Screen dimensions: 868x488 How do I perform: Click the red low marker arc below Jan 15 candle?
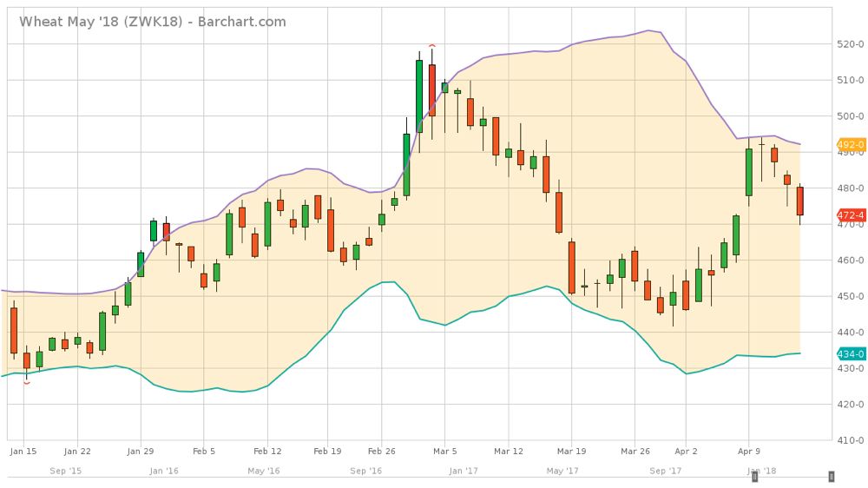click(27, 383)
